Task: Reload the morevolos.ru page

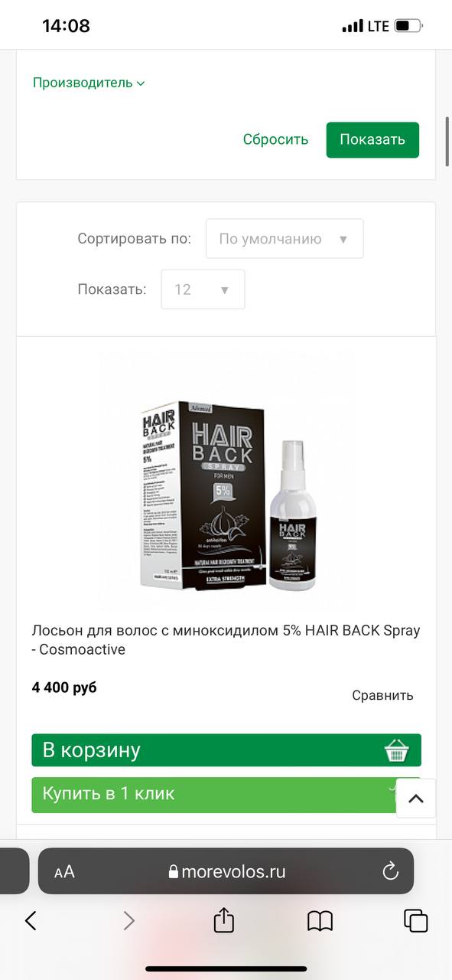Action: pyautogui.click(x=390, y=871)
